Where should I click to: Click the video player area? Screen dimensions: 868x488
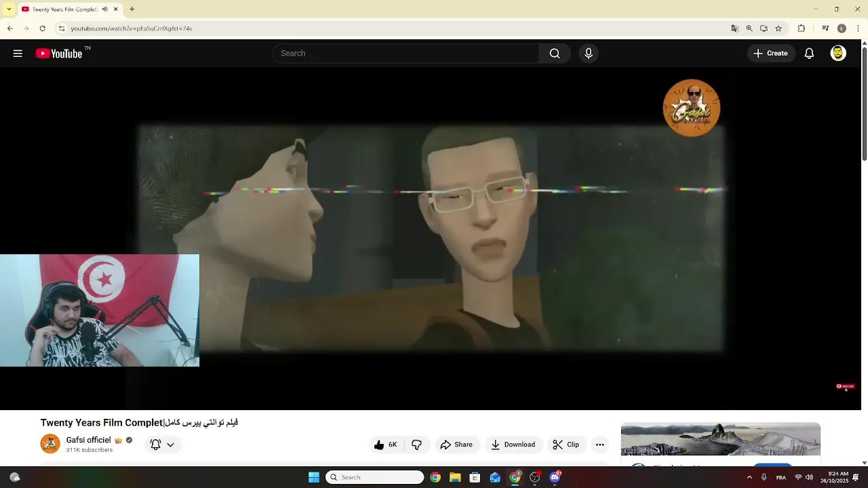tap(431, 237)
